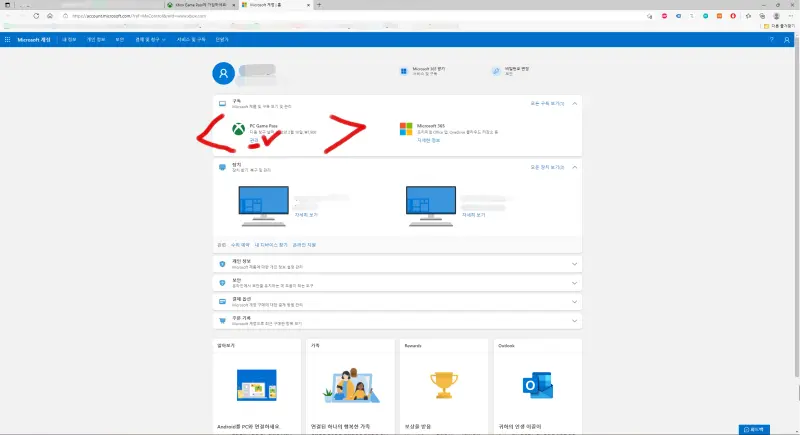Switch to the Xbox Game Pass tab

[x=201, y=5]
